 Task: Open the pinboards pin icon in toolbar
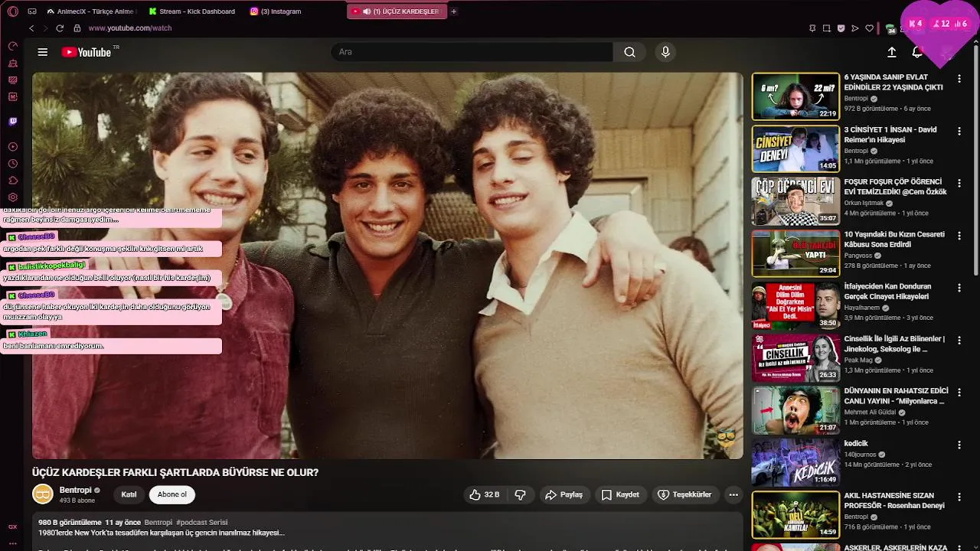coord(812,28)
